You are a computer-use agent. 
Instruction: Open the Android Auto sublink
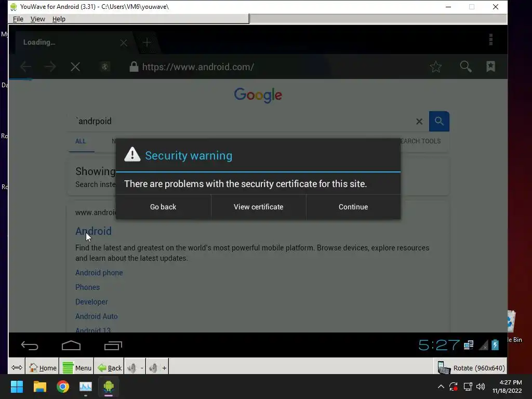tap(96, 316)
